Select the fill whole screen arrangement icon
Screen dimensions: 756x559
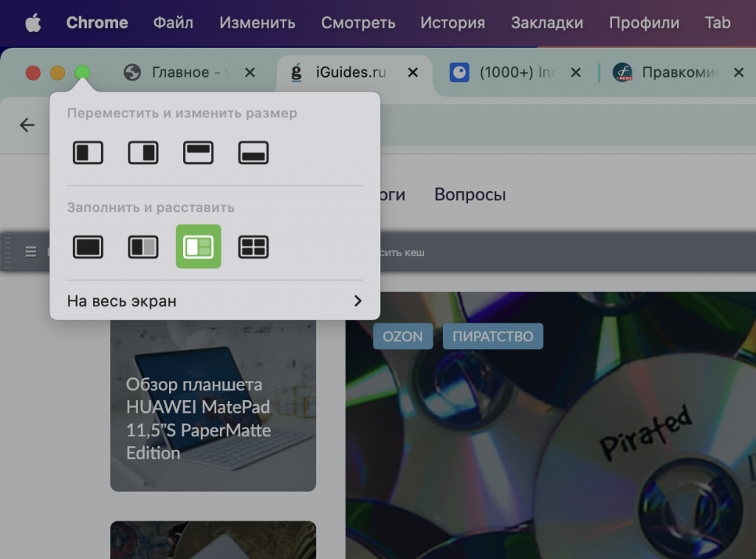(88, 247)
